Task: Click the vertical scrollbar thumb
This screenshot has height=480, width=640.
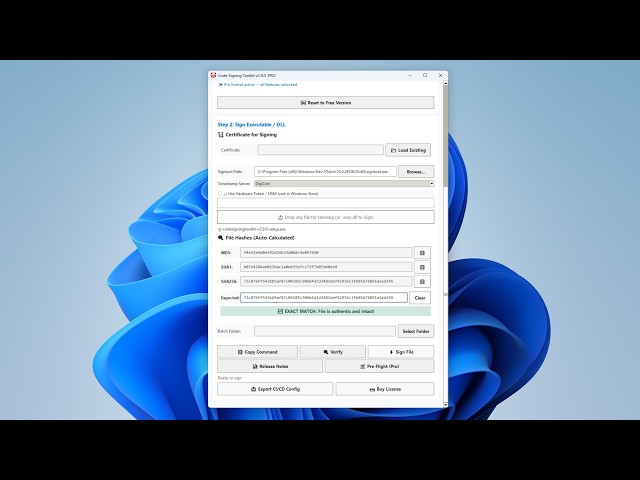Action: pos(445,137)
